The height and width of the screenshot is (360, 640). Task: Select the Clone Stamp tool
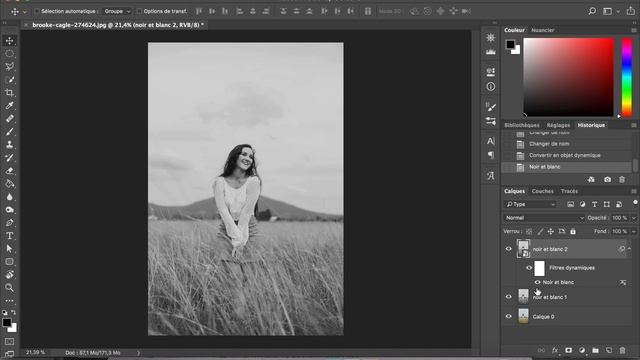(x=9, y=144)
